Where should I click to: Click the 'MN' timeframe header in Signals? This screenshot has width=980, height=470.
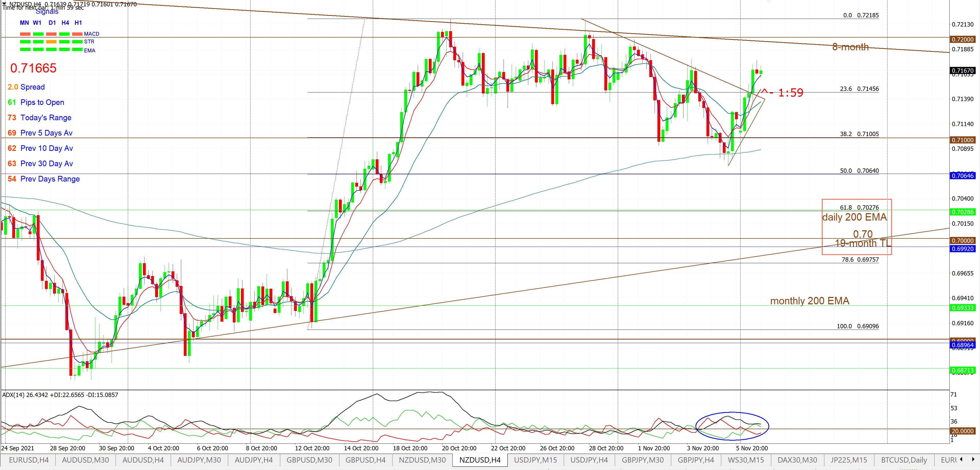(24, 23)
